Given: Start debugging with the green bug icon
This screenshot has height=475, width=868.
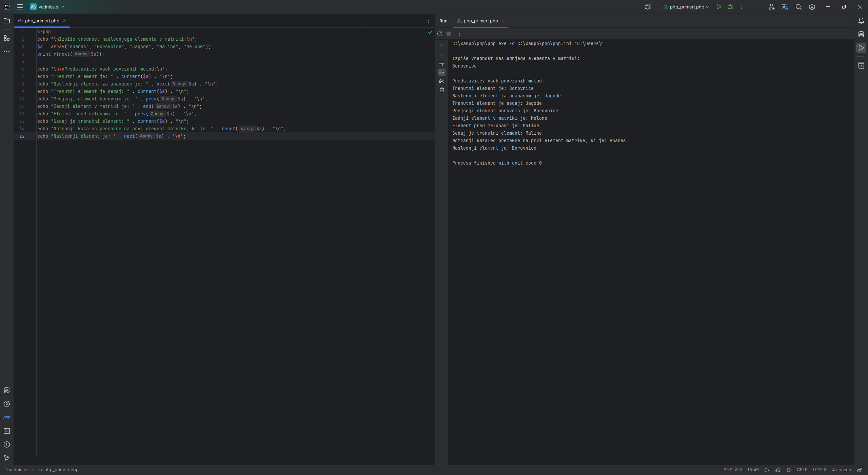Looking at the screenshot, I should pos(730,7).
